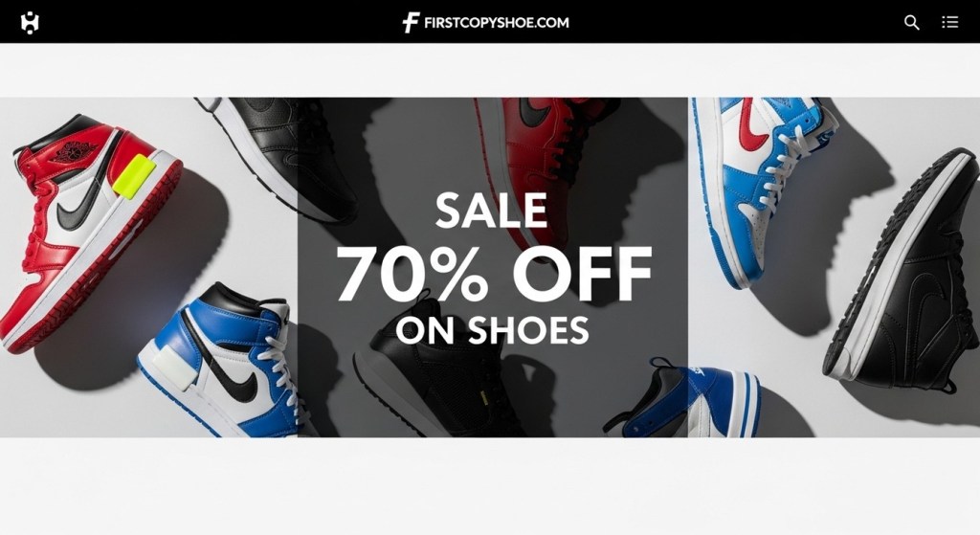Image resolution: width=980 pixels, height=535 pixels.
Task: Click the hexagon logo icon in header
Action: pos(30,23)
